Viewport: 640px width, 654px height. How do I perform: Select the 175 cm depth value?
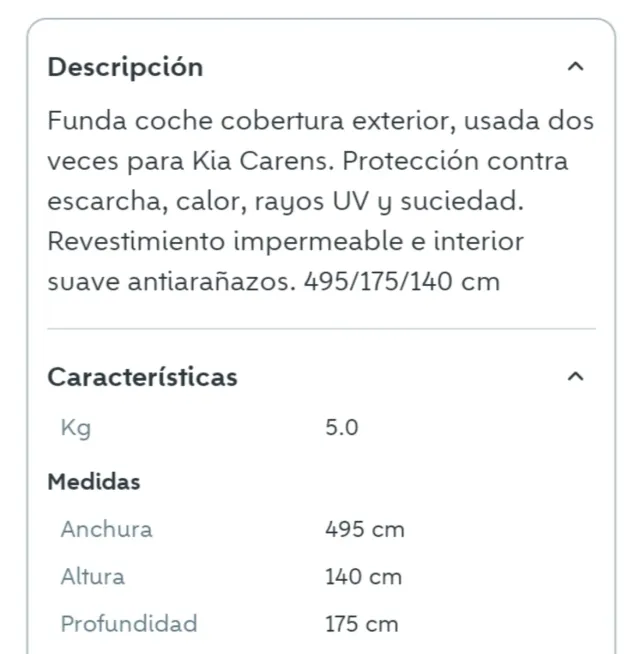click(x=361, y=624)
